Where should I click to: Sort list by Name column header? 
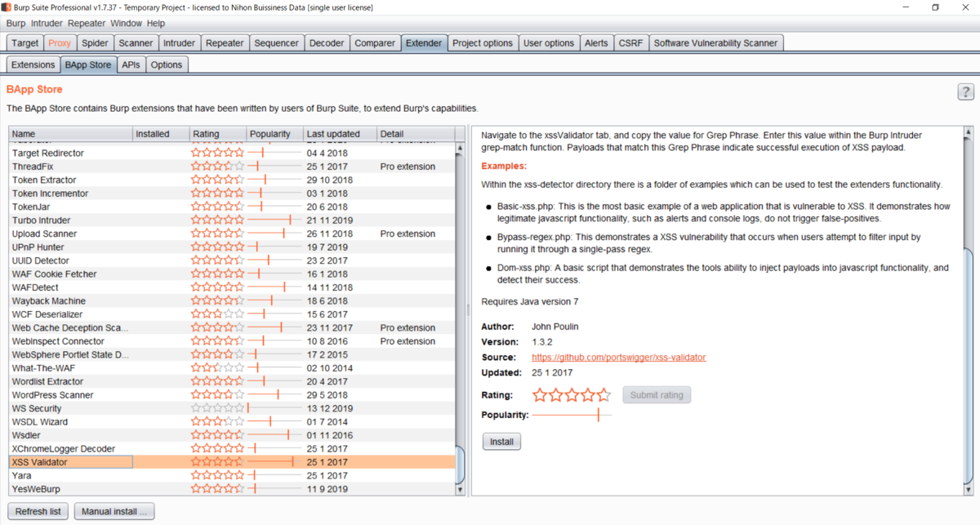point(71,134)
